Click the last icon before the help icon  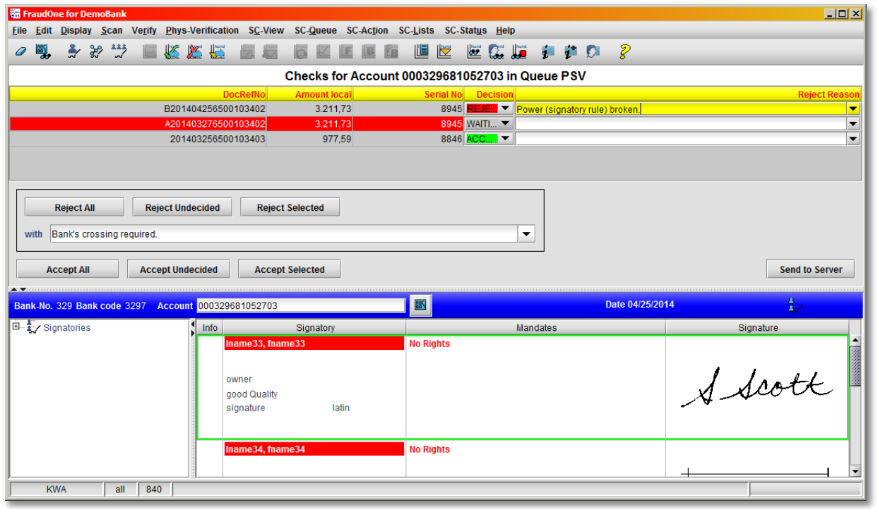pyautogui.click(x=593, y=51)
